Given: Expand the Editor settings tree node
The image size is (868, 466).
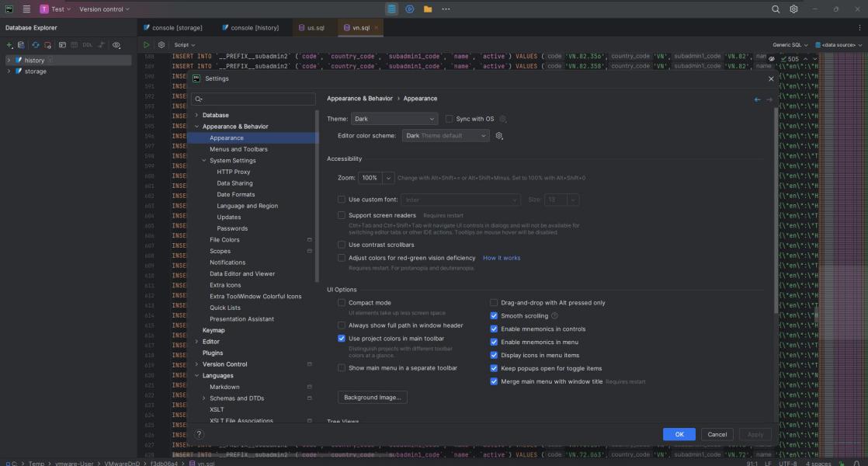Looking at the screenshot, I should [x=196, y=342].
